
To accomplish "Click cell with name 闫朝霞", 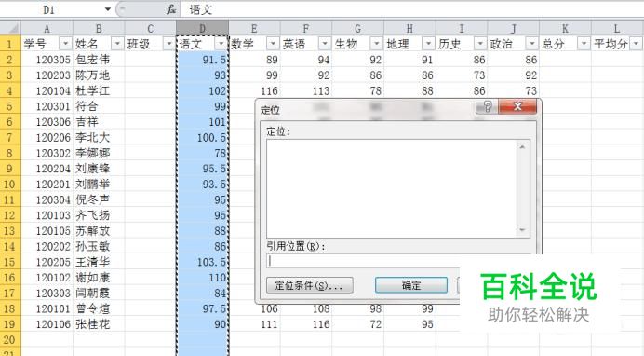I will (x=99, y=294).
